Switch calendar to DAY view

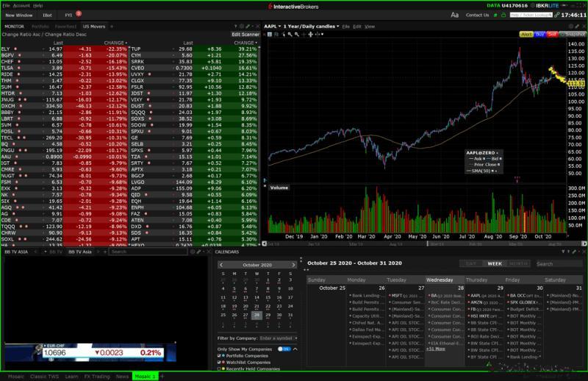471,264
